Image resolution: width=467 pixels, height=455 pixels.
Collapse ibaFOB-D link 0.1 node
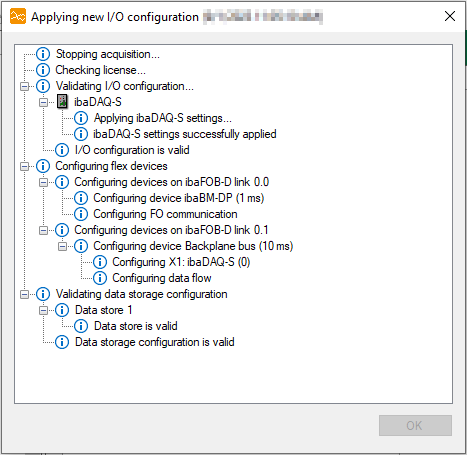pyautogui.click(x=43, y=230)
